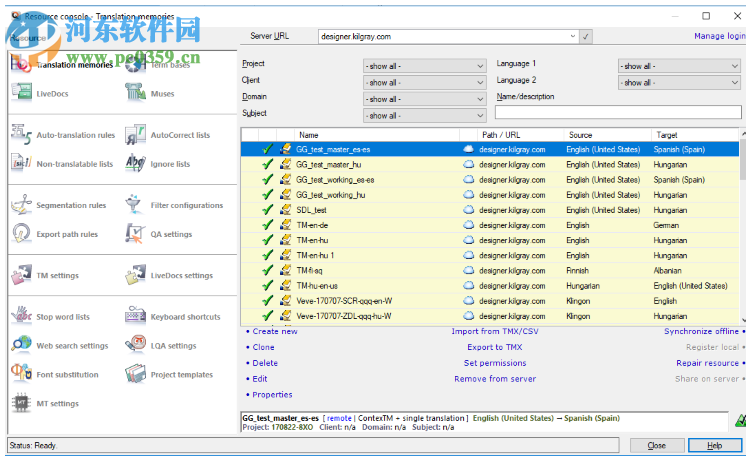Viewport: 746px width, 464px height.
Task: Select Segmentation rules resource
Action: pyautogui.click(x=70, y=206)
